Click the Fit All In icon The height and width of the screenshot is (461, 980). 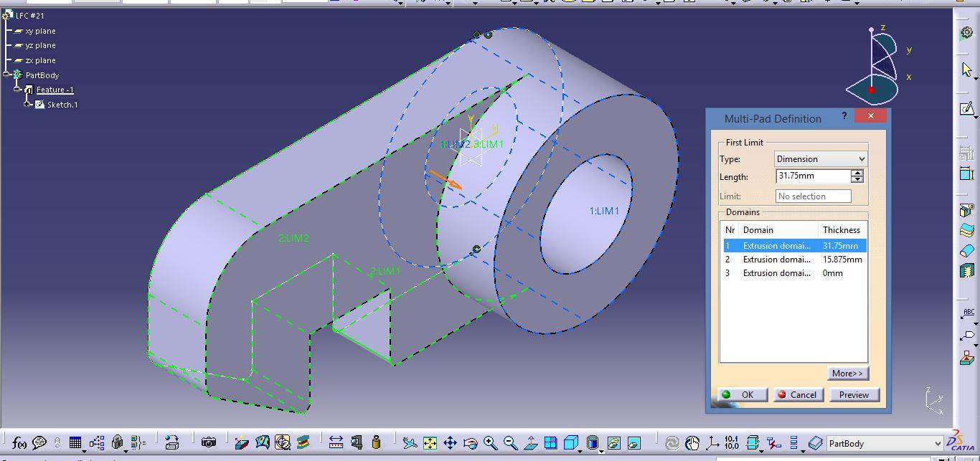(430, 443)
